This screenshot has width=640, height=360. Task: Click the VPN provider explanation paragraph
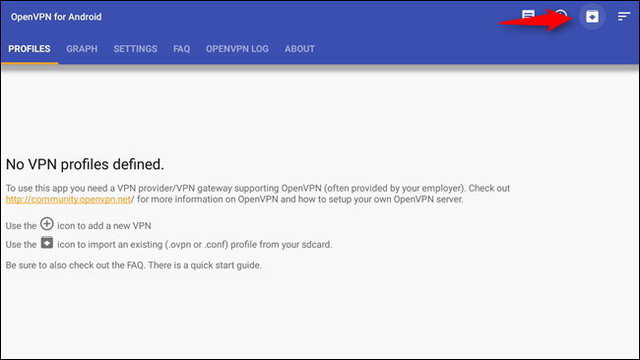click(258, 194)
